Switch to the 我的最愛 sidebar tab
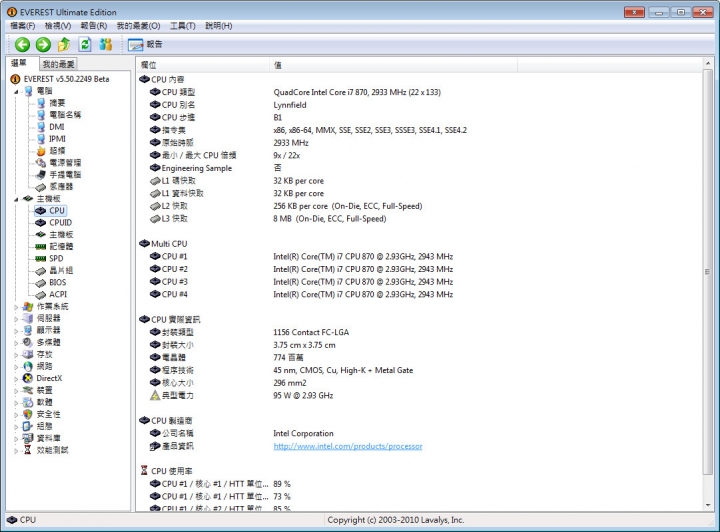Image resolution: width=720 pixels, height=532 pixels. click(x=58, y=64)
